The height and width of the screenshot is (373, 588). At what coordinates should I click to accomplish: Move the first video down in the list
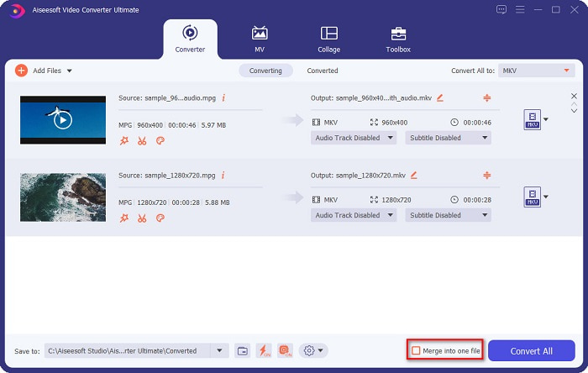pyautogui.click(x=574, y=111)
